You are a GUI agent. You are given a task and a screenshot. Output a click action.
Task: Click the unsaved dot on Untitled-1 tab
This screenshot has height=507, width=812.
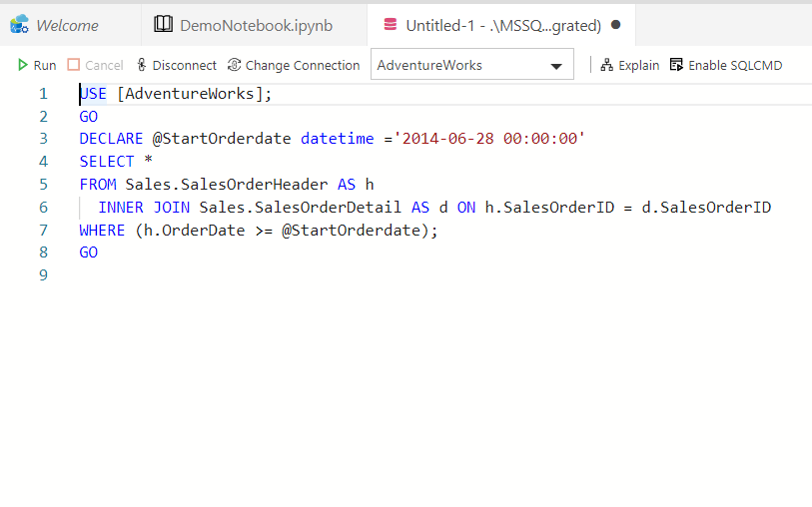click(x=615, y=25)
